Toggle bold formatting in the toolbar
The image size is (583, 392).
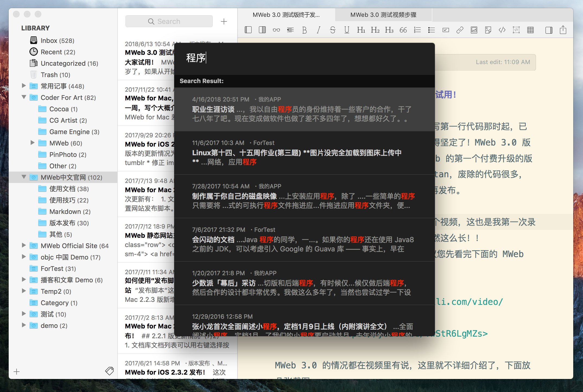(305, 30)
